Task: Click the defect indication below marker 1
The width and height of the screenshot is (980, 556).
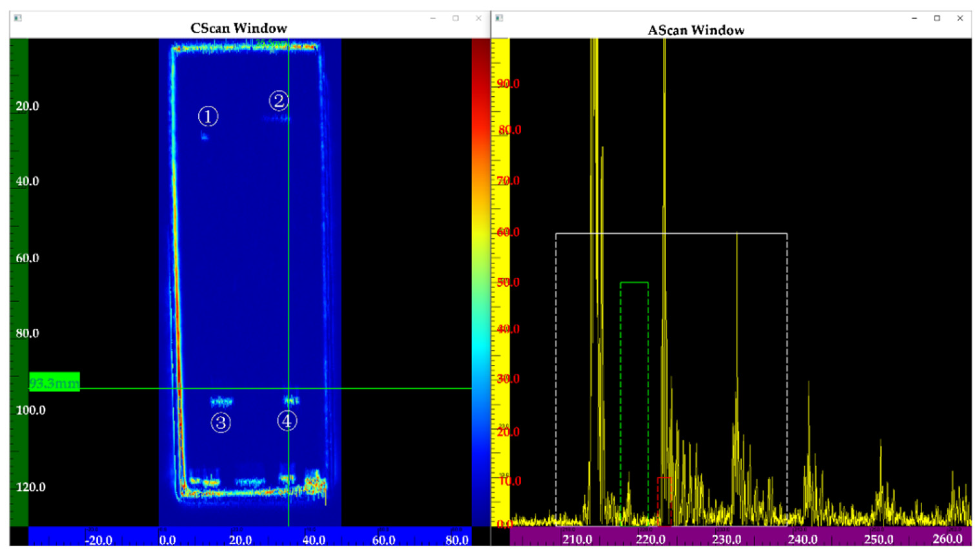Action: click(x=205, y=136)
